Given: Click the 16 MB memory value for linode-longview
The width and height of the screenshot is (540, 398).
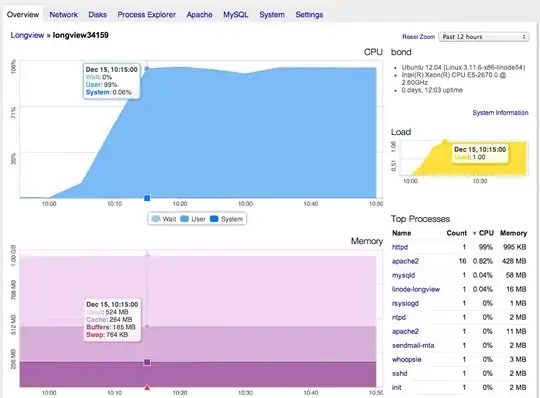Looking at the screenshot, I should click(x=516, y=290).
